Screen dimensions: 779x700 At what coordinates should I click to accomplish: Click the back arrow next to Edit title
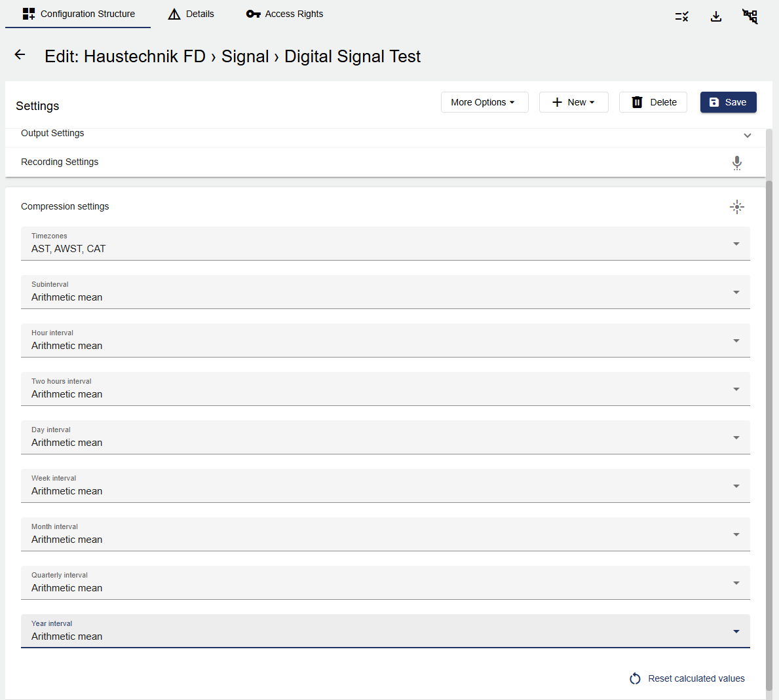click(20, 55)
